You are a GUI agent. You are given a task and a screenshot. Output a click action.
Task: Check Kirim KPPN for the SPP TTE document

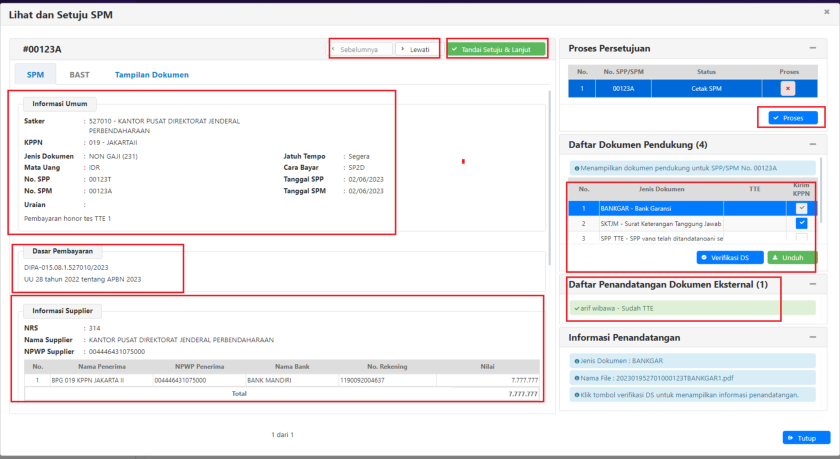coord(801,238)
